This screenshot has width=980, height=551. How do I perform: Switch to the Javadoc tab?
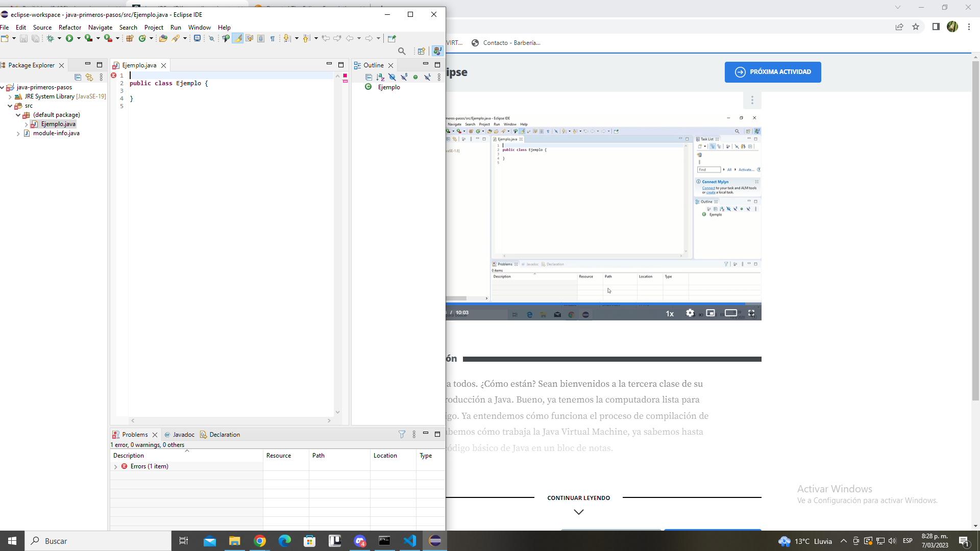coord(180,435)
